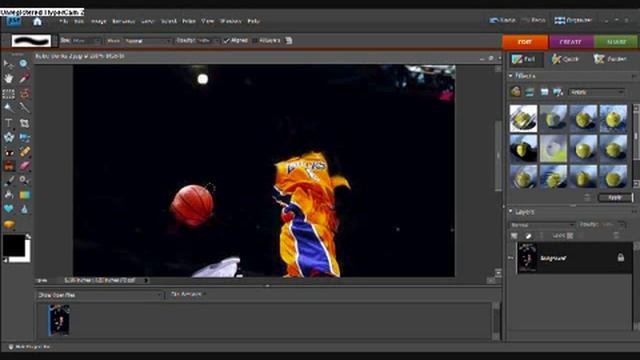Click lock icon on Background layer
The image size is (640, 360).
tap(620, 258)
